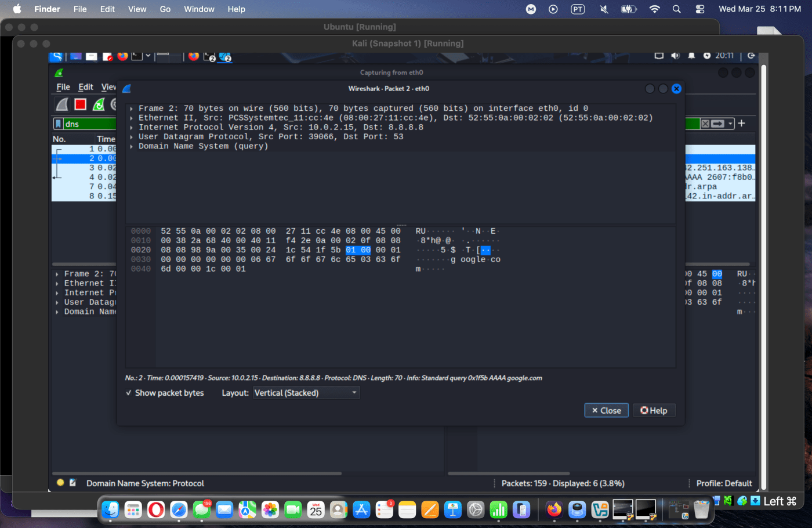This screenshot has height=528, width=812.
Task: Apply display filter with arrow icon
Action: [x=718, y=124]
